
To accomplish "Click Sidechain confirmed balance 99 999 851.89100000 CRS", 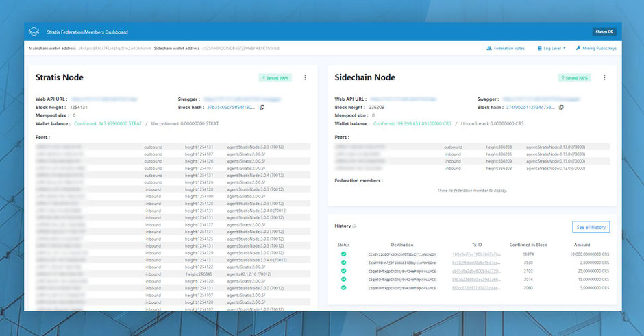I will tap(412, 124).
